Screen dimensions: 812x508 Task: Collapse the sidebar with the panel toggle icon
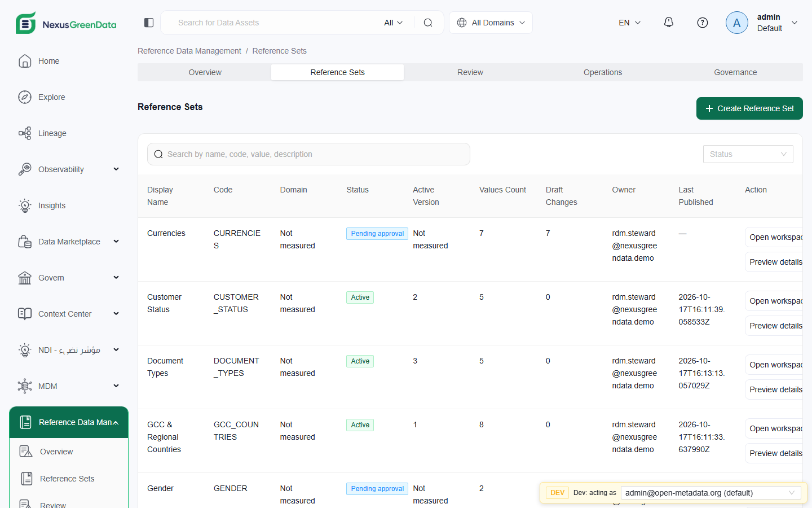click(149, 23)
